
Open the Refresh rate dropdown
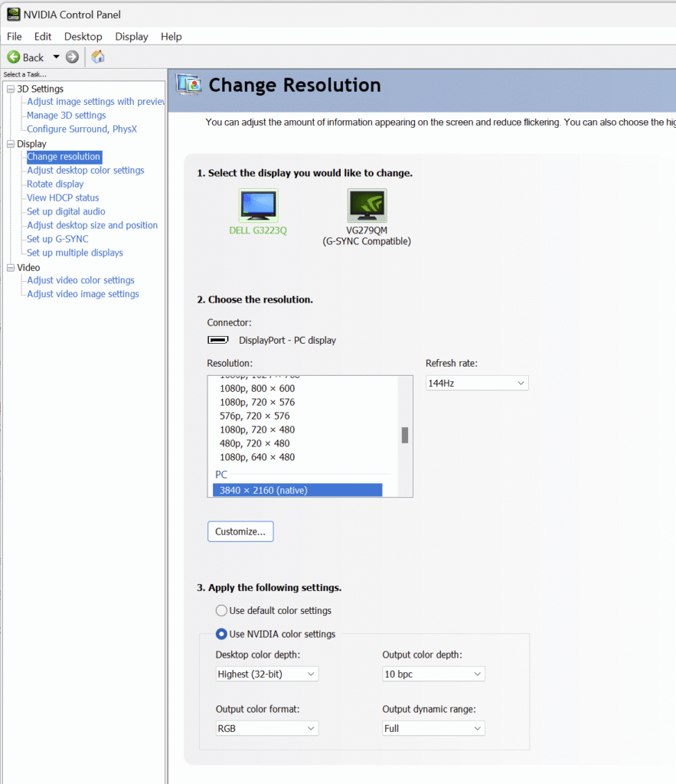click(477, 383)
